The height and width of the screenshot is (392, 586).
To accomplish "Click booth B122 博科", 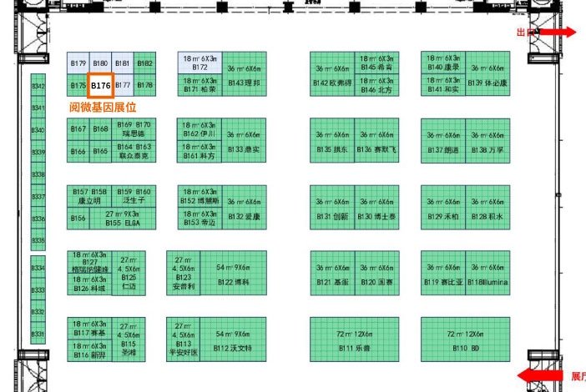I will tap(233, 273).
